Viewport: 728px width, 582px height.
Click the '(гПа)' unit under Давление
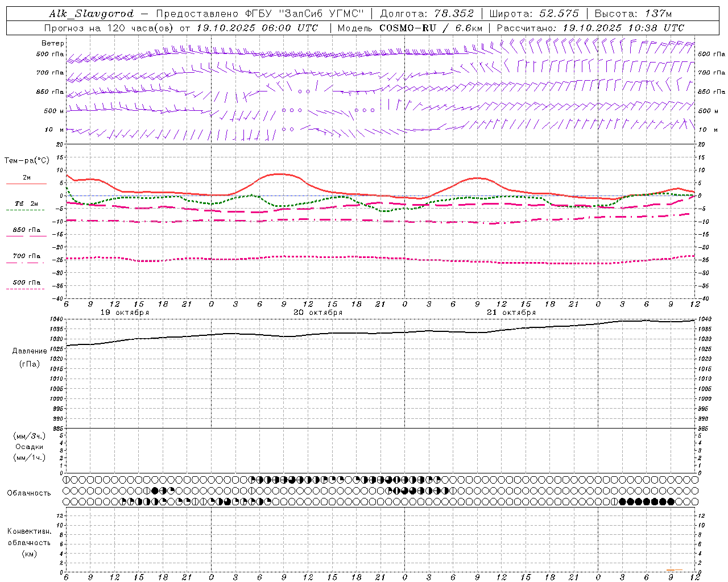click(30, 364)
